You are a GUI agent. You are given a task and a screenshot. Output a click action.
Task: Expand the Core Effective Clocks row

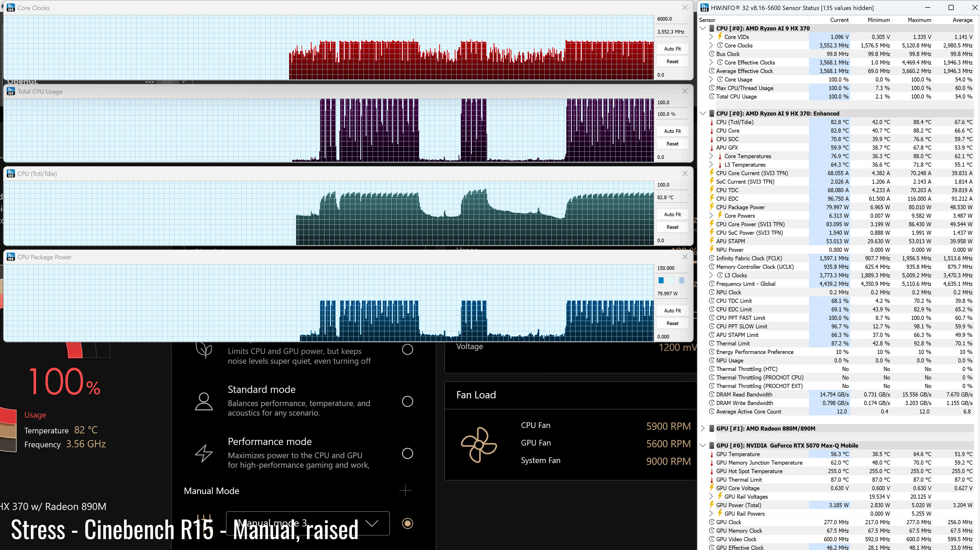point(711,62)
